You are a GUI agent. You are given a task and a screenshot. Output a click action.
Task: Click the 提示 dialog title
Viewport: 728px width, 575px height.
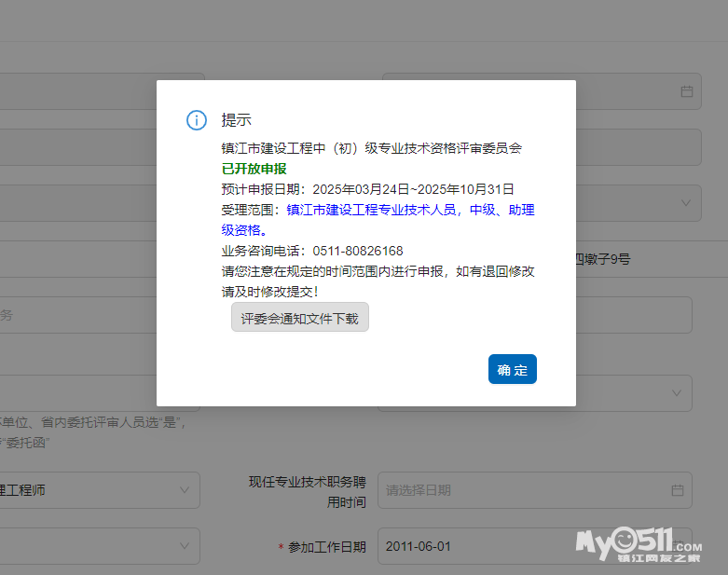click(x=236, y=120)
